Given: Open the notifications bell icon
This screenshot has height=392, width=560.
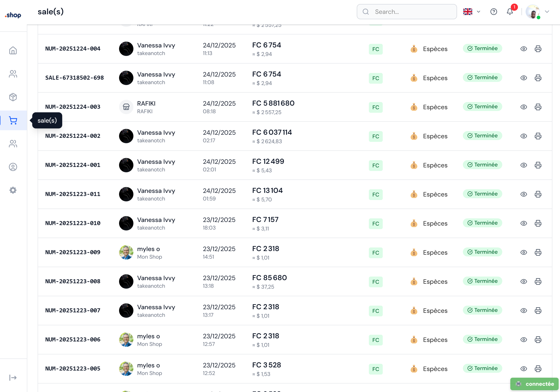Looking at the screenshot, I should (510, 11).
